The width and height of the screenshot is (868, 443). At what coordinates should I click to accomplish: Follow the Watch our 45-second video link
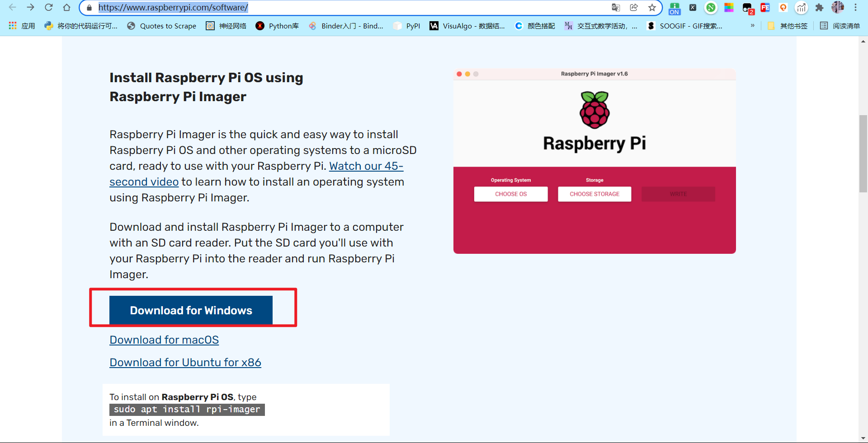point(366,166)
